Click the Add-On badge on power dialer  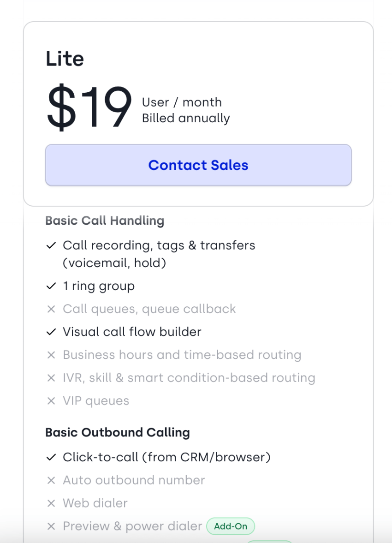tap(231, 526)
